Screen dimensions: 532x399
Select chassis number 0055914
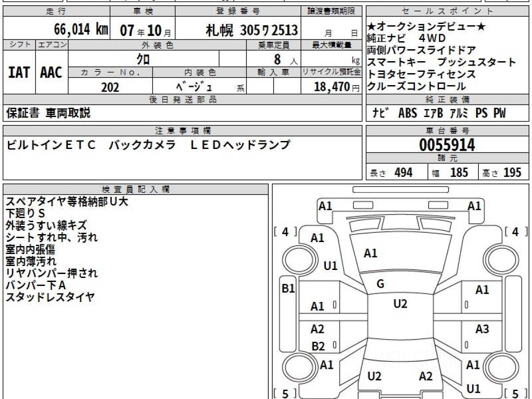[447, 145]
